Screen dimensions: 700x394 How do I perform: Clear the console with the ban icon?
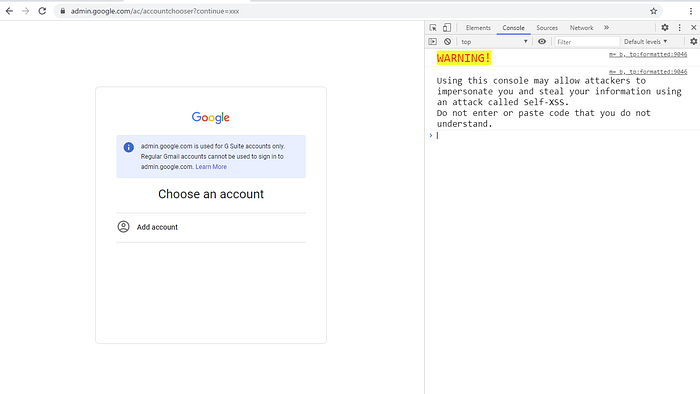[x=447, y=41]
